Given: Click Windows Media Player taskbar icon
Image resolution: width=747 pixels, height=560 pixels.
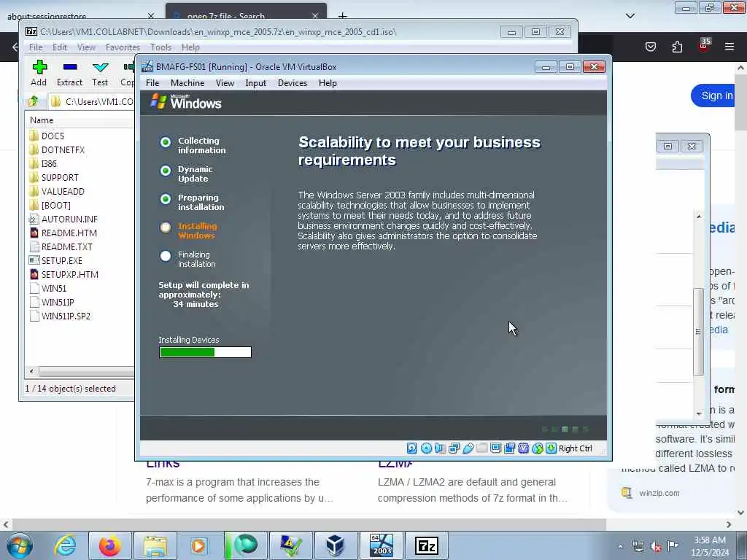Looking at the screenshot, I should pos(199,545).
